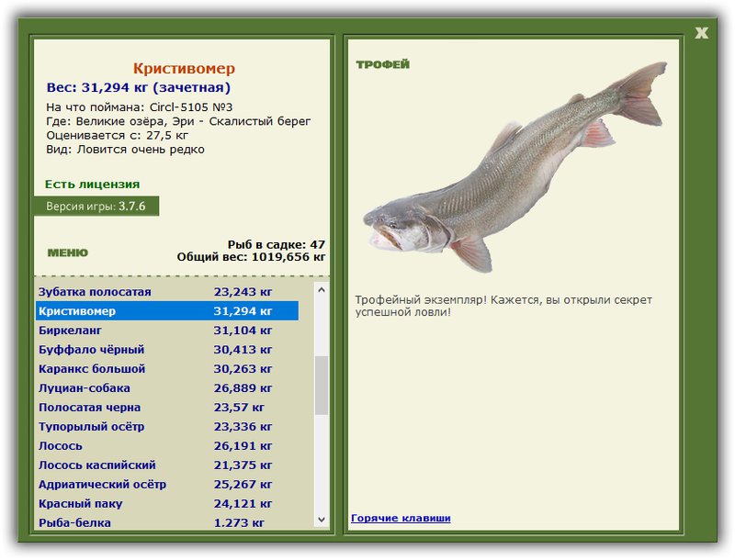Select Биркеланг in the fish list
This screenshot has width=735, height=560.
[167, 330]
